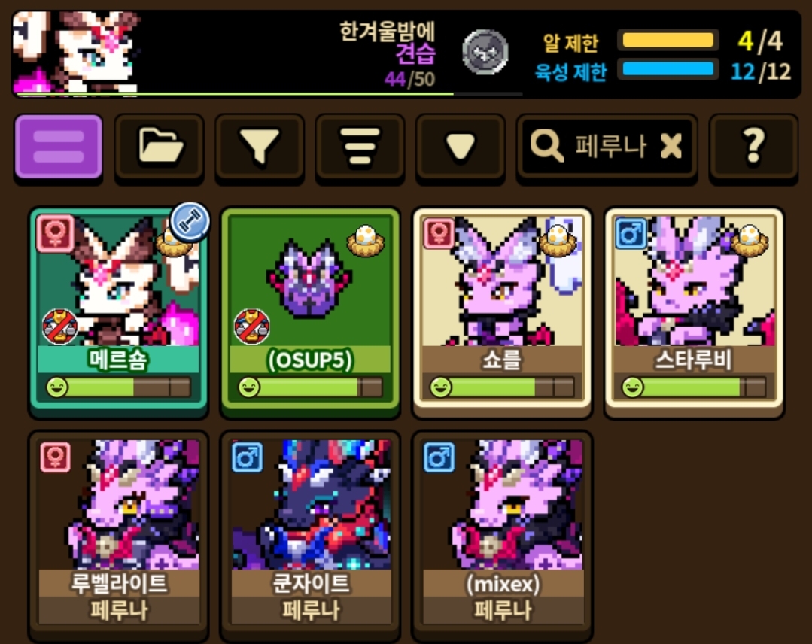Click the 스타루비 happiness bar
Screen dimensions: 812x644
[694, 387]
